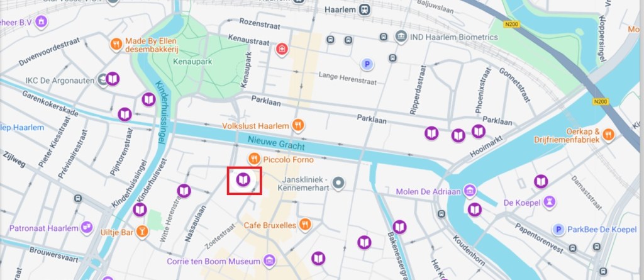
Task: Click the highlighted book marker in red box
Action: point(243,180)
